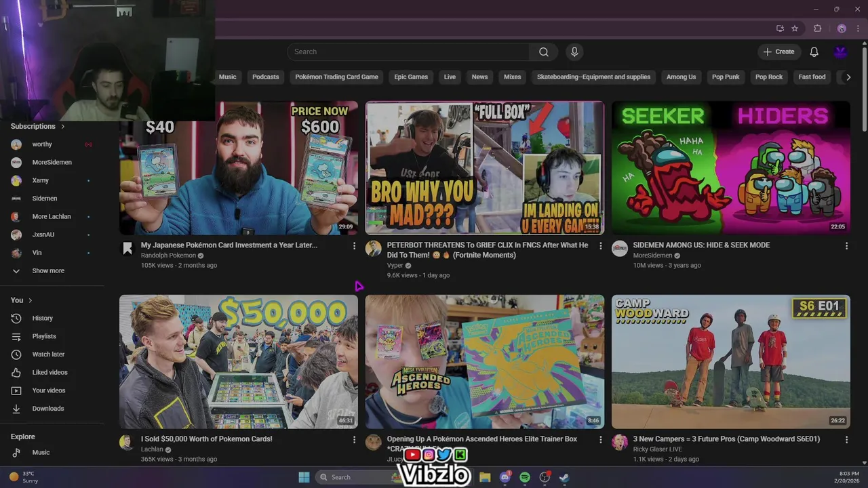Open OBS Studio from the taskbar
Screen dimensions: 868x488
(545, 477)
